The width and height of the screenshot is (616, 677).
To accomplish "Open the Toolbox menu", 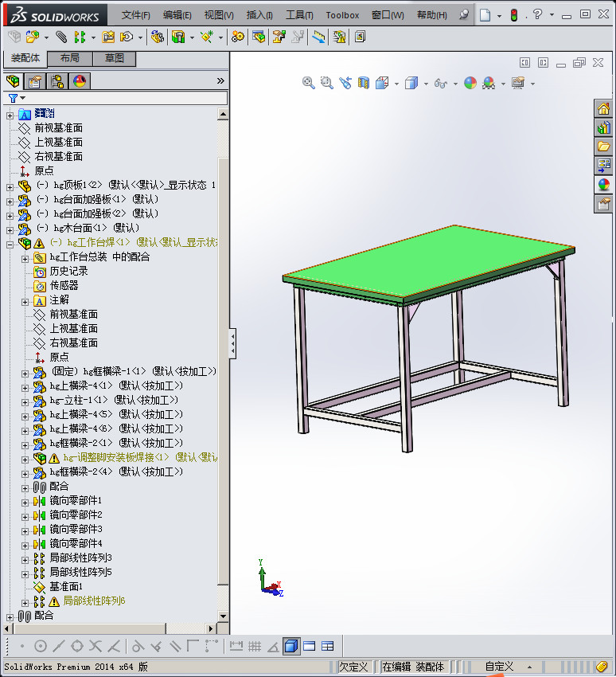I will 342,15.
